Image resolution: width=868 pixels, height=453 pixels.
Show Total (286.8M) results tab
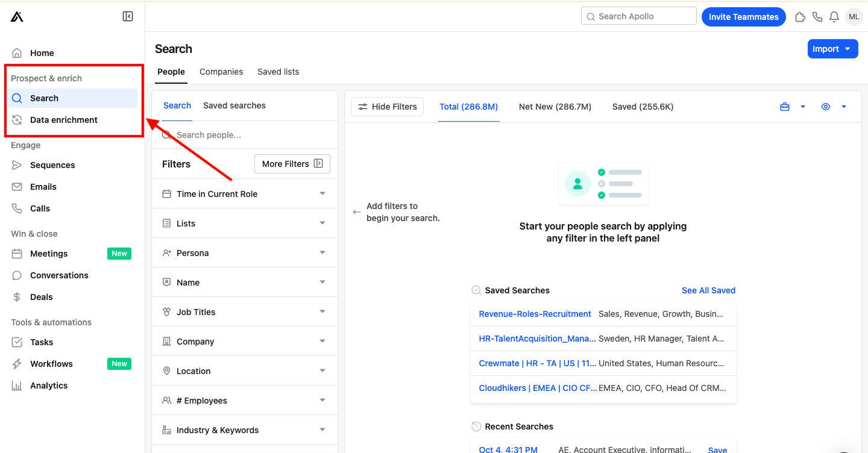pyautogui.click(x=469, y=107)
